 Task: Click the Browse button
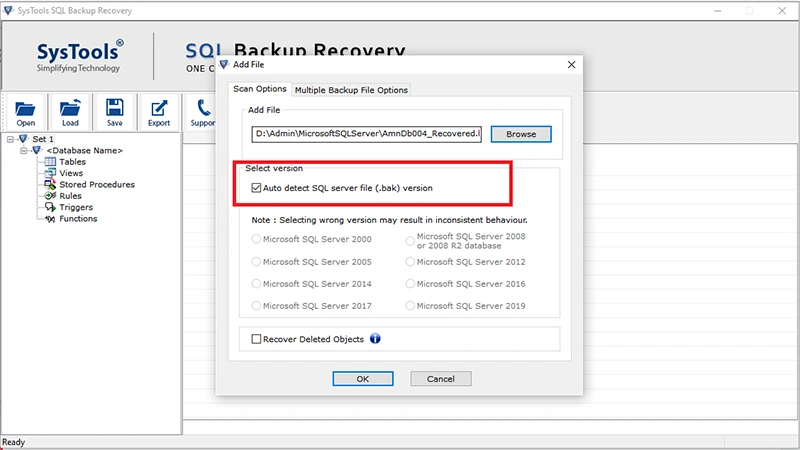coord(521,134)
